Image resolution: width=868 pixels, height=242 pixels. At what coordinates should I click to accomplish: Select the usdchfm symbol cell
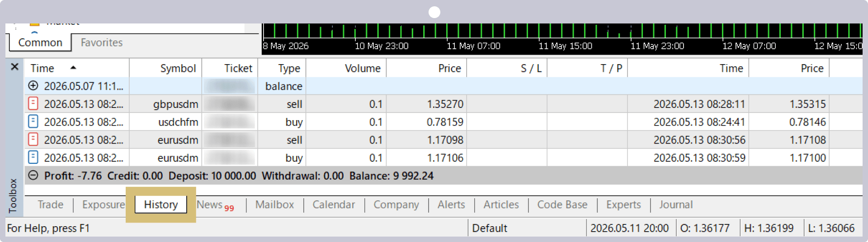(x=178, y=122)
